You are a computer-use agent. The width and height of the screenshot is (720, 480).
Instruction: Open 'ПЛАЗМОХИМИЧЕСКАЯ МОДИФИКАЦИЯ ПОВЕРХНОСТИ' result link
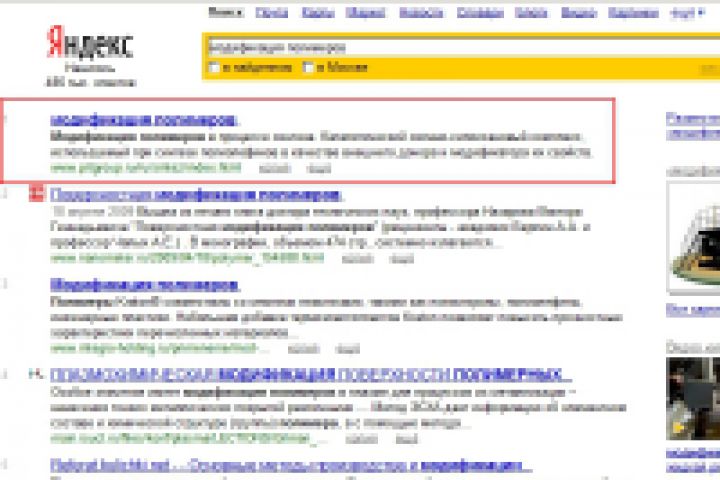[x=310, y=375]
